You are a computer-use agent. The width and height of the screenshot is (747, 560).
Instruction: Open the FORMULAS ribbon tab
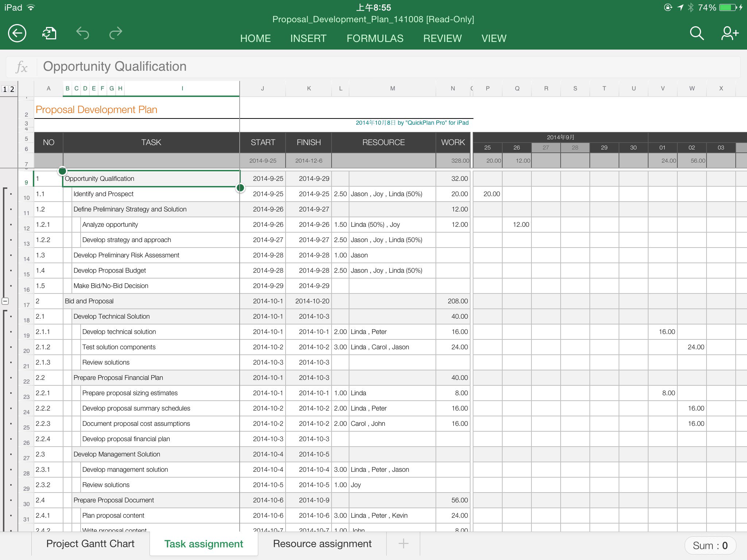(375, 38)
